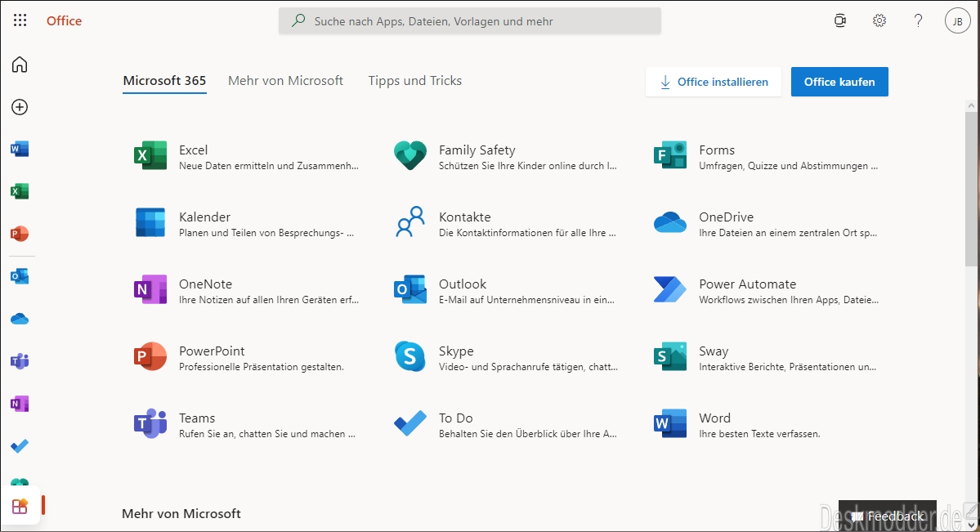Viewport: 980px width, 532px height.
Task: Switch to Tipps und Tricks tab
Action: [415, 81]
